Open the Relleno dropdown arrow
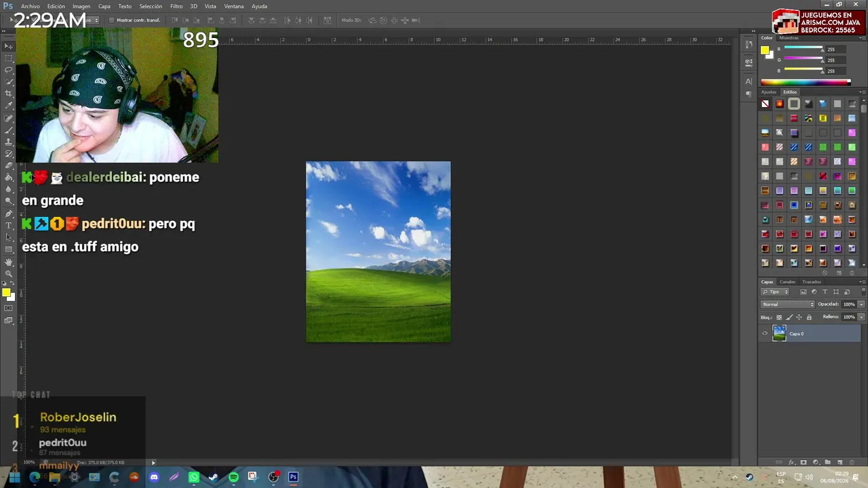The image size is (868, 488). [x=861, y=317]
